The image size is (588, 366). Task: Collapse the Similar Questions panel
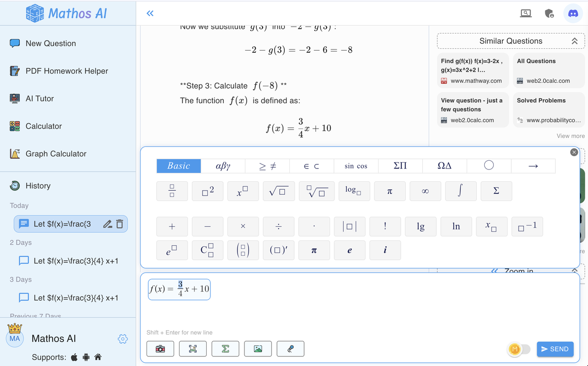pos(575,41)
